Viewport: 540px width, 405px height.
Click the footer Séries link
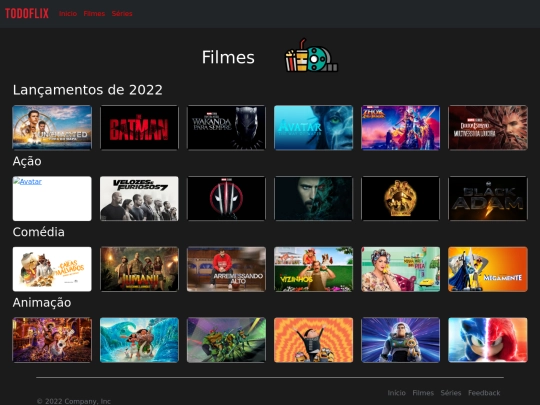coord(451,393)
